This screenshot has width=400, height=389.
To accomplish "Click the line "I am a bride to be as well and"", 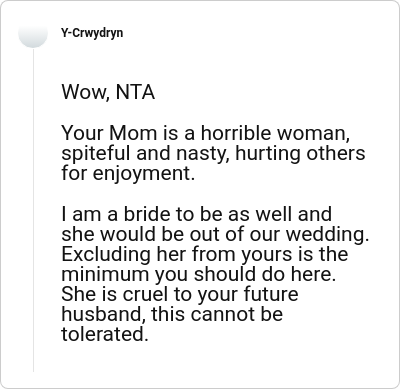I will pos(197,214).
